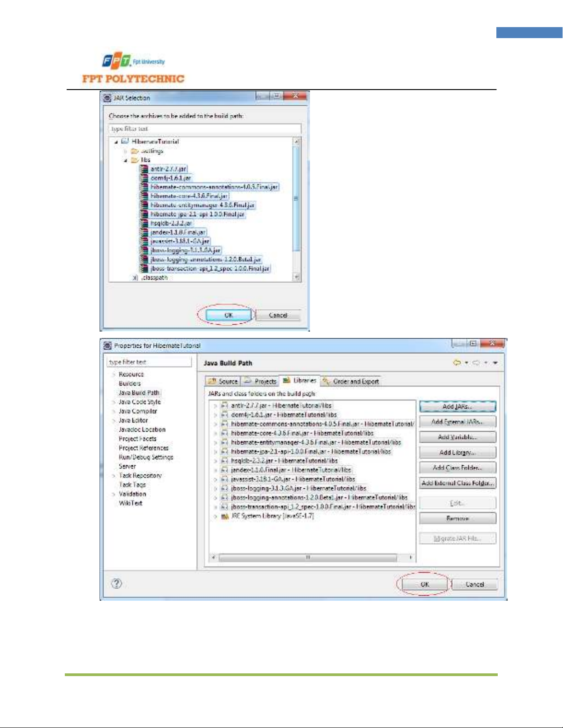Click the libs folder icon
Screen dimensions: 563x728
point(135,160)
